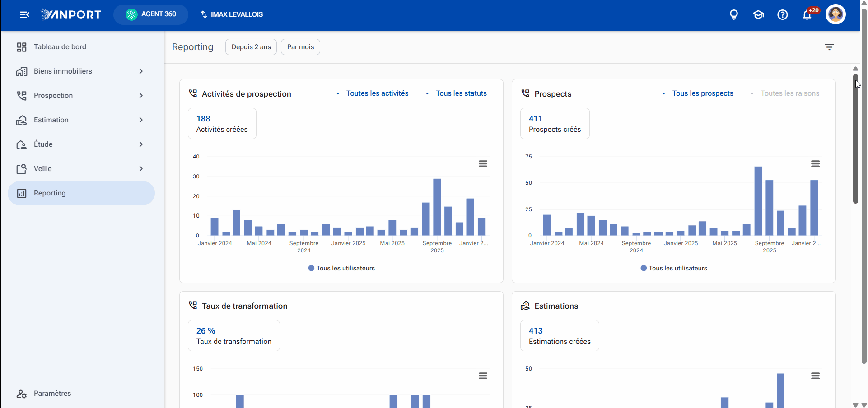
Task: Open the Tous les statuts dropdown
Action: tap(456, 93)
